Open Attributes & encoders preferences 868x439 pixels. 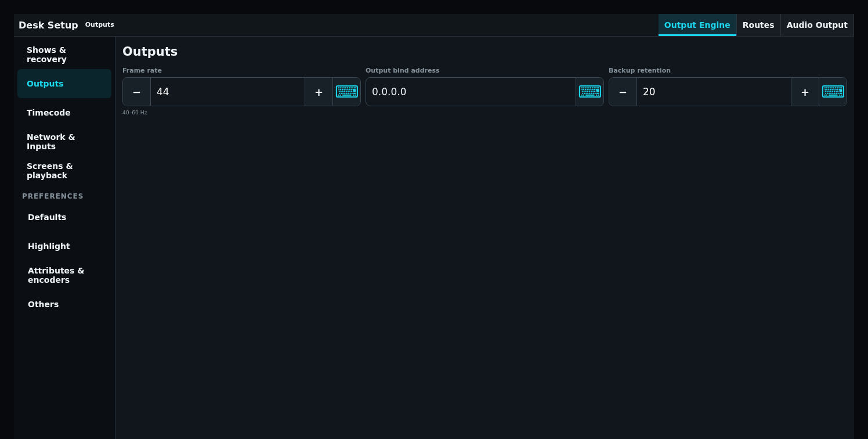pos(64,275)
